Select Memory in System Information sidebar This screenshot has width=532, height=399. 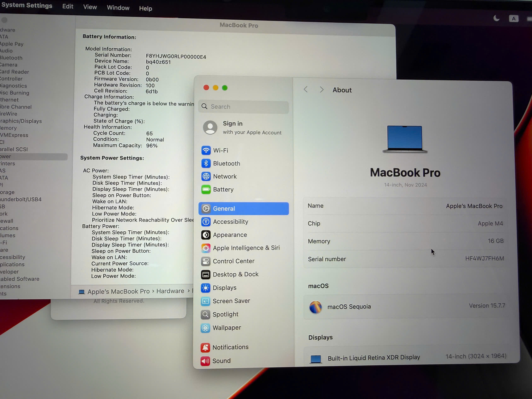8,128
